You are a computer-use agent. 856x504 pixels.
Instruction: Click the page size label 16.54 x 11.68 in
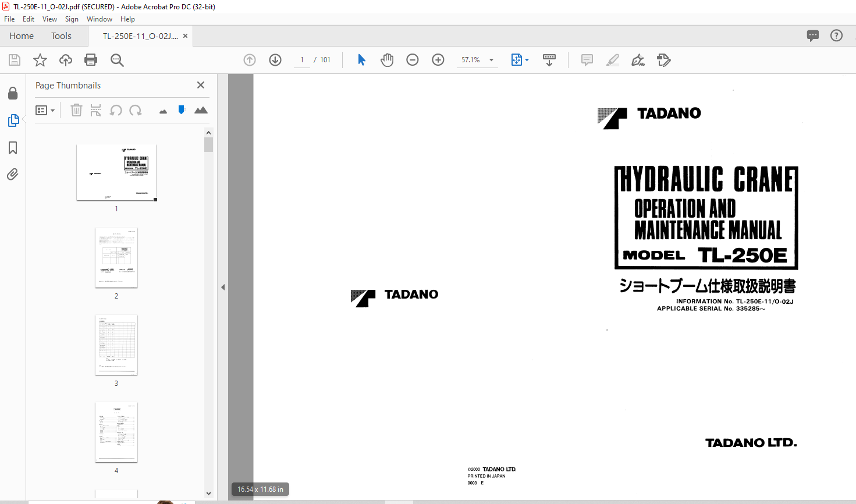(260, 489)
